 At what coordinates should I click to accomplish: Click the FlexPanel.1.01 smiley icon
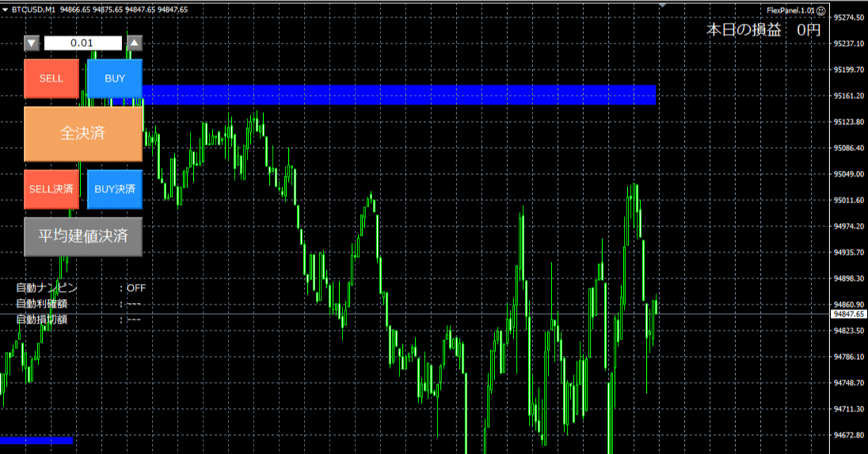pyautogui.click(x=821, y=10)
